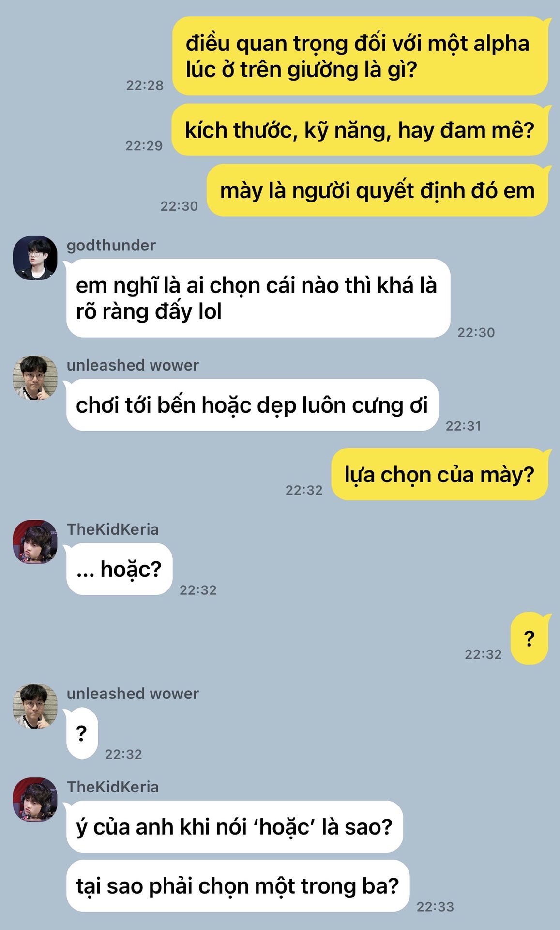Tap the yellow bubble 'lựa chọn của mày?'
Viewport: 560px width, 930px height.
click(439, 474)
